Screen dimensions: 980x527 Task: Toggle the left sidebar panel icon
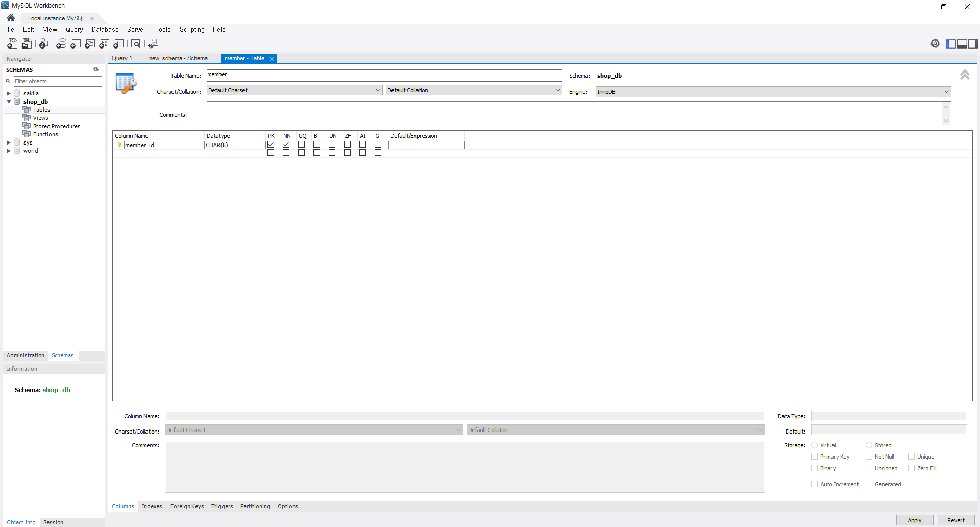[951, 43]
